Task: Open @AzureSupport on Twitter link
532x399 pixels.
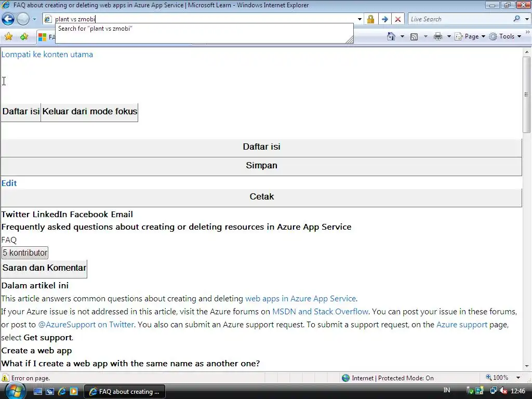Action: click(86, 325)
